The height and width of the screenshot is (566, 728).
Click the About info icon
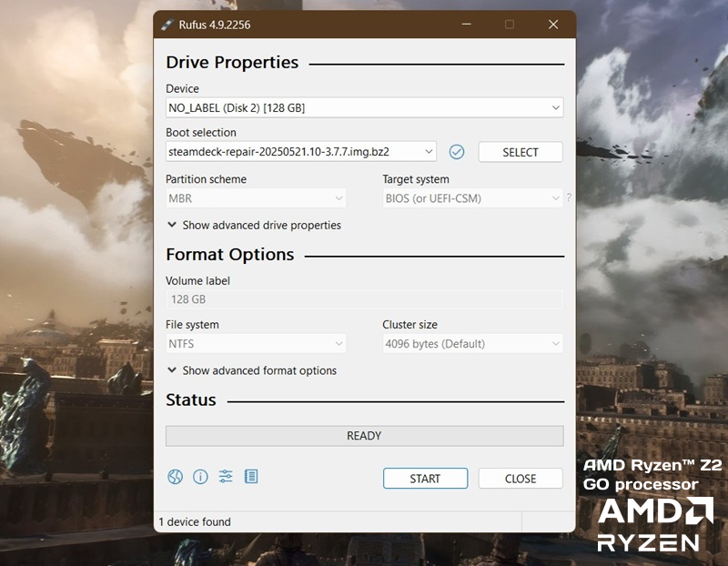pyautogui.click(x=200, y=477)
